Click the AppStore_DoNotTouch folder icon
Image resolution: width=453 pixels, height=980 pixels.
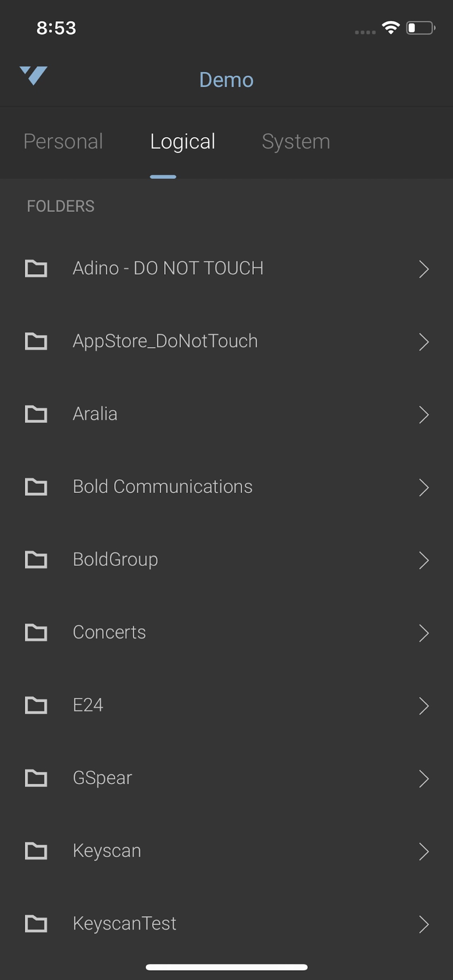36,342
